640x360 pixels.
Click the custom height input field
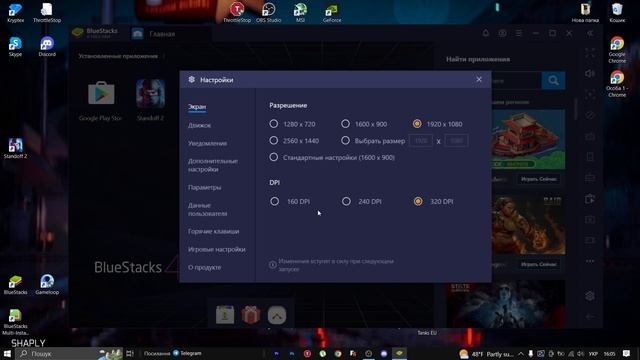click(456, 140)
